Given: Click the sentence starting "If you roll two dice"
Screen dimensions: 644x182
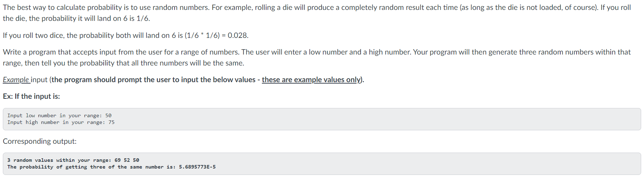Looking at the screenshot, I should click(126, 35).
